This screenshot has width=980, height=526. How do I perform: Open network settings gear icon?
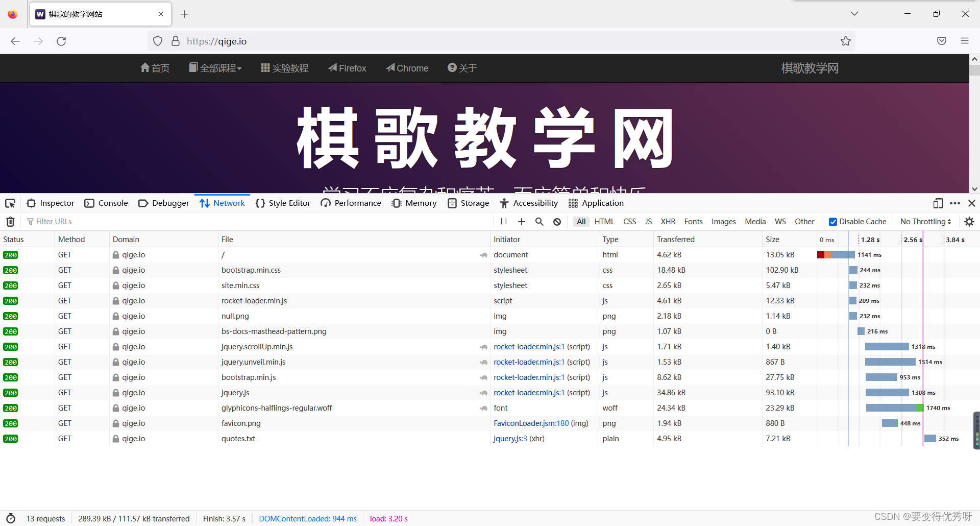pyautogui.click(x=969, y=222)
